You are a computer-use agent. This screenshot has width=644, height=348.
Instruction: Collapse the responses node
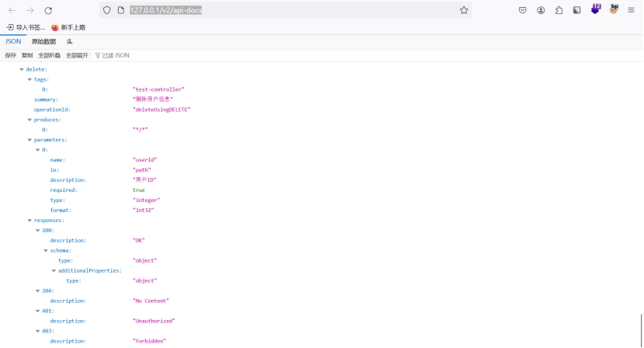29,221
